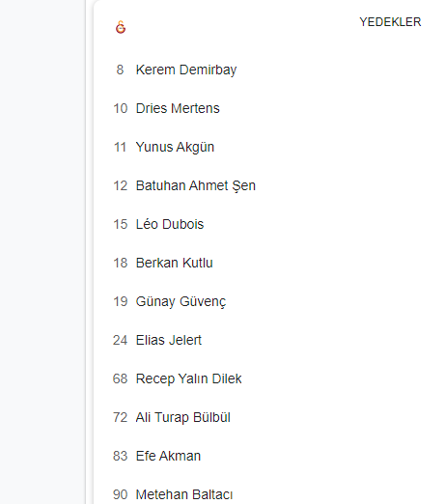The width and height of the screenshot is (445, 504).
Task: Select player Kerem Demirbay
Action: click(x=186, y=70)
